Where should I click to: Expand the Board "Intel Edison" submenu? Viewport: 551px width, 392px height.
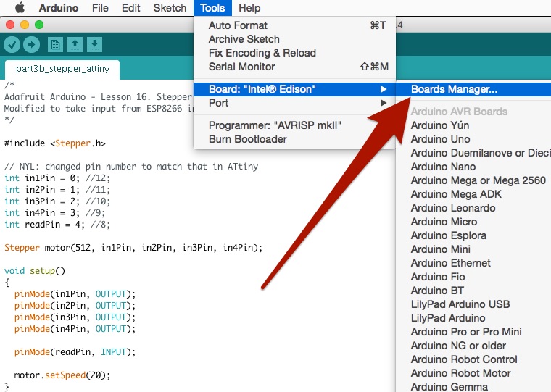(x=294, y=89)
